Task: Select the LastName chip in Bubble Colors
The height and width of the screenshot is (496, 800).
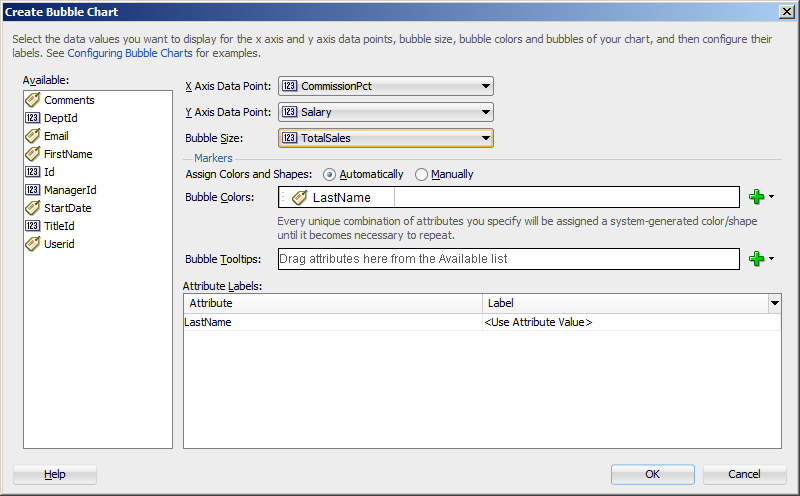Action: (337, 197)
